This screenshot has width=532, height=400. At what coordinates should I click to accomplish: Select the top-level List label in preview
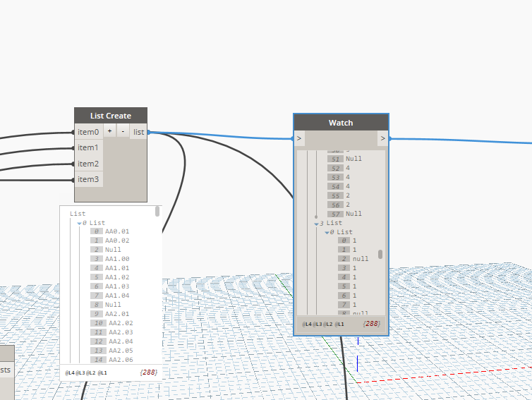[78, 214]
